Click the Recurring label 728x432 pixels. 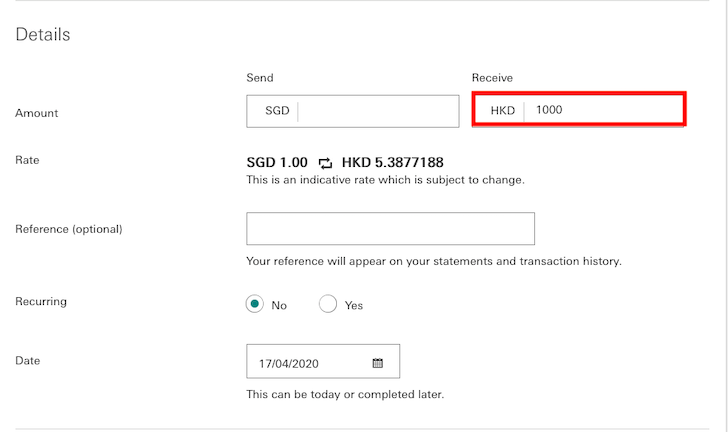pyautogui.click(x=41, y=301)
